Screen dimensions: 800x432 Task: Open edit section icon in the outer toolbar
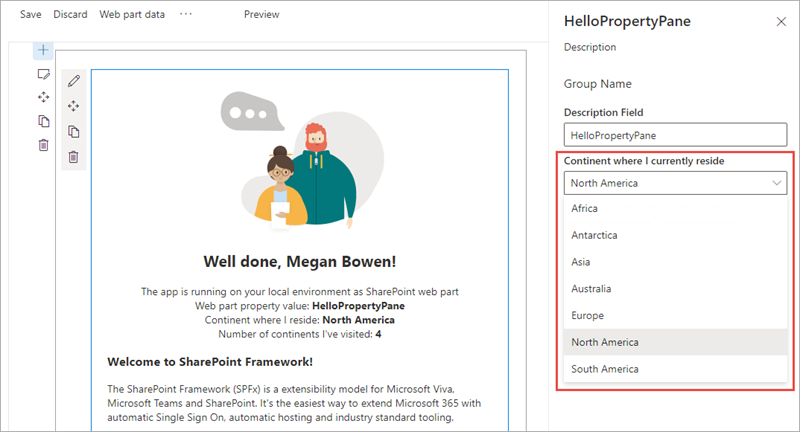[43, 74]
